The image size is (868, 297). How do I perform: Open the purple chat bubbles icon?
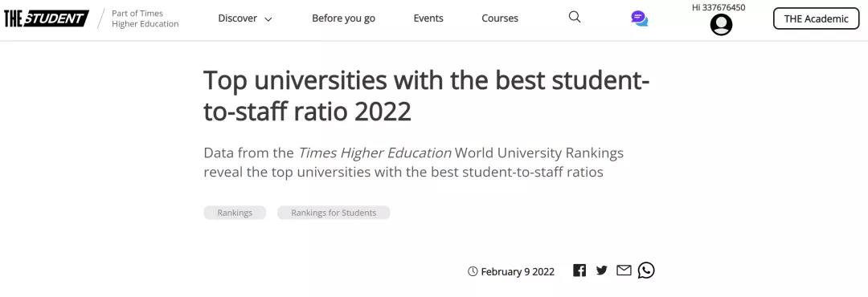tap(640, 18)
